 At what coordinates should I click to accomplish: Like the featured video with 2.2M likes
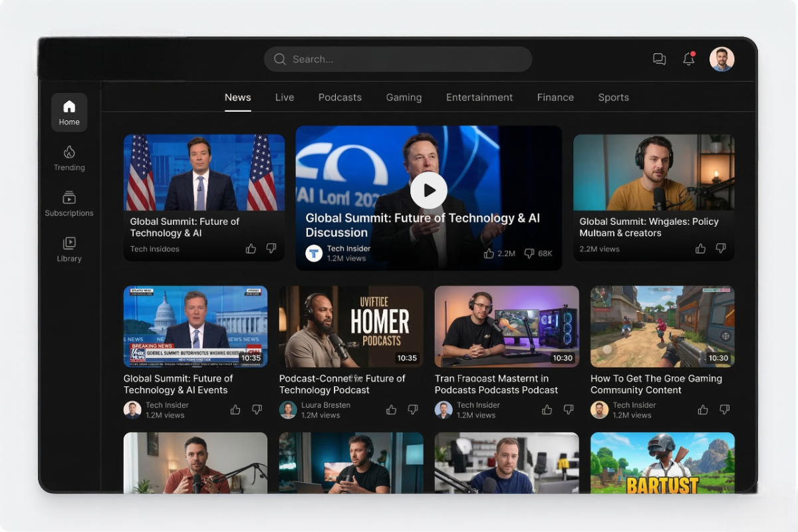tap(489, 253)
